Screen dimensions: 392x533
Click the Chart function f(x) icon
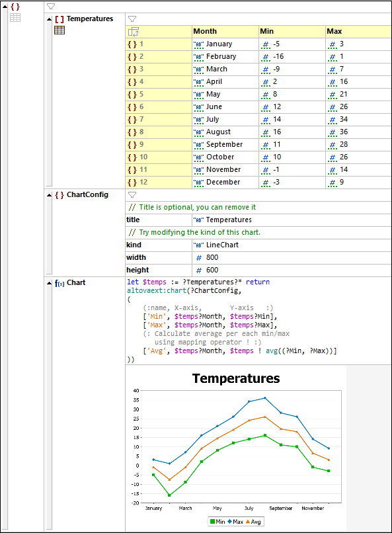[x=59, y=283]
